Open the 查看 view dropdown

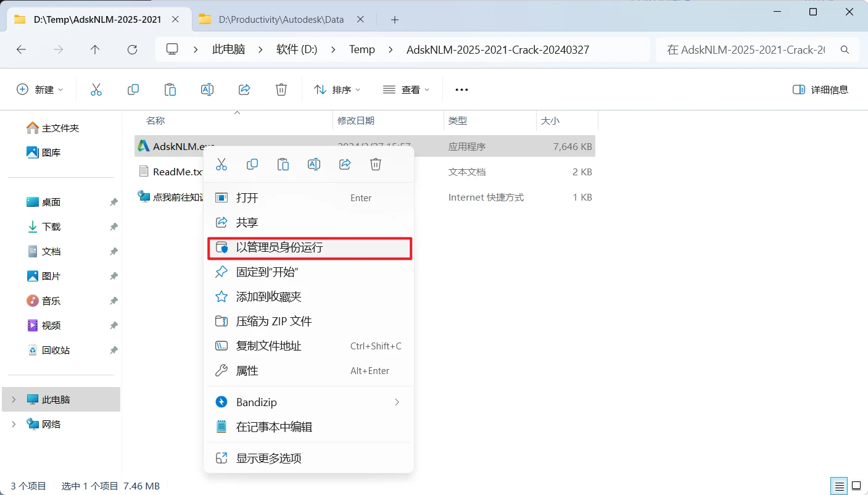tap(406, 89)
